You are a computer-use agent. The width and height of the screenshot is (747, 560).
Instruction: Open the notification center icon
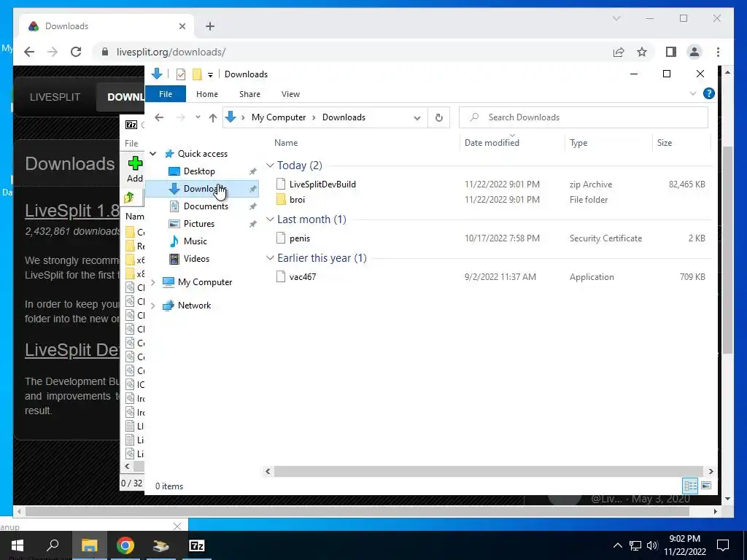pyautogui.click(x=723, y=545)
